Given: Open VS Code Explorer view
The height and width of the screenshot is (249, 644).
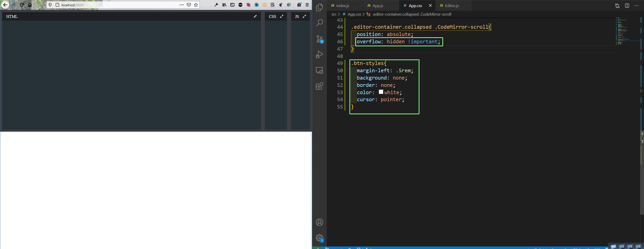Looking at the screenshot, I should click(319, 7).
